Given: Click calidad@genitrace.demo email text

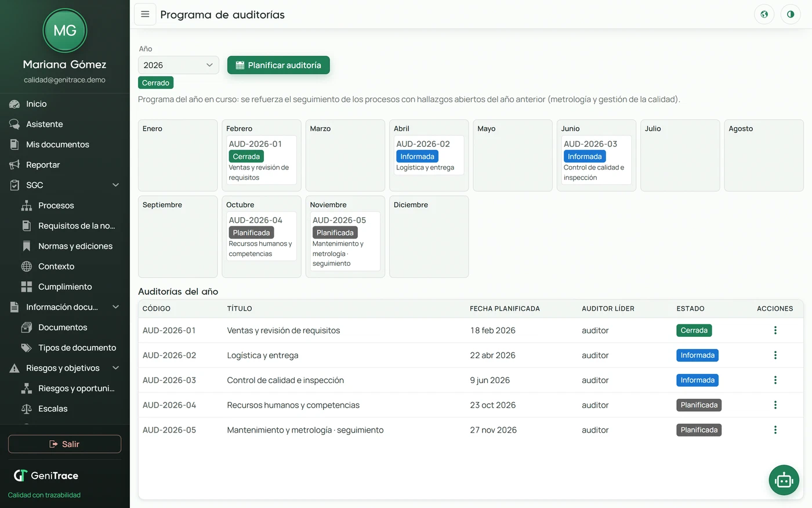Looking at the screenshot, I should point(64,80).
